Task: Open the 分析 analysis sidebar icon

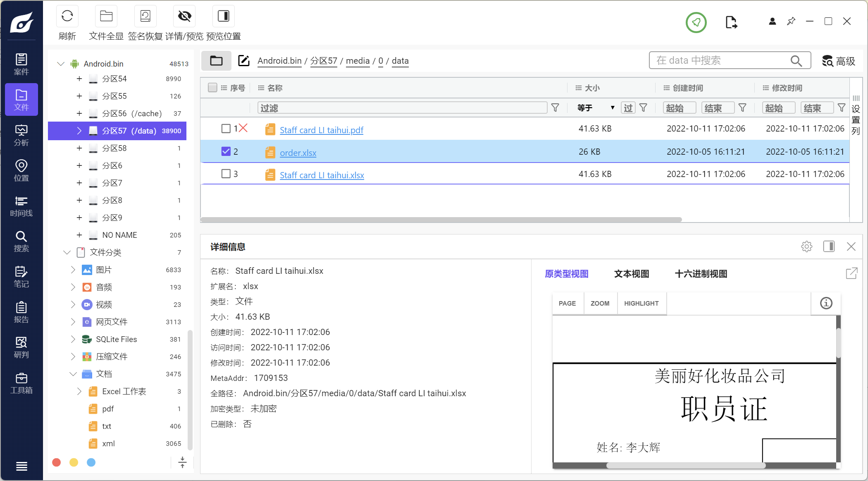Action: point(21,135)
